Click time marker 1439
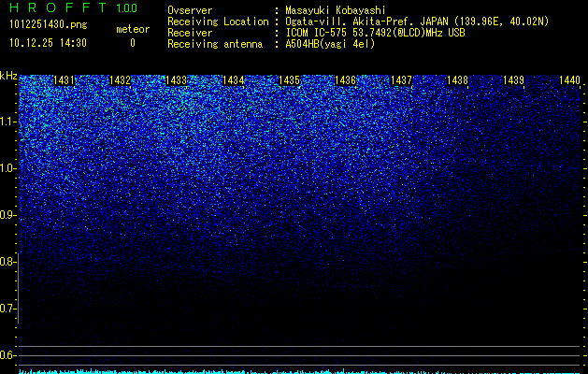 (513, 80)
